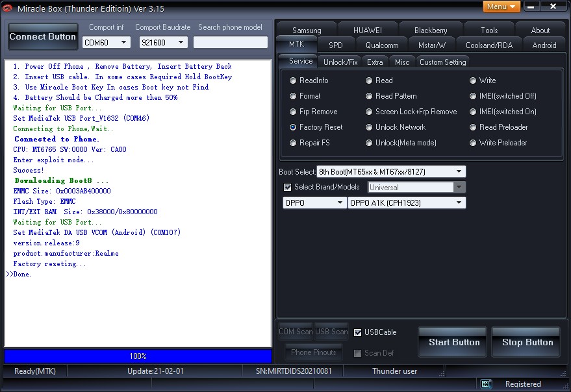The height and width of the screenshot is (392, 571).
Task: Click the 'CPU: MT6765' log line
Action: click(x=70, y=149)
